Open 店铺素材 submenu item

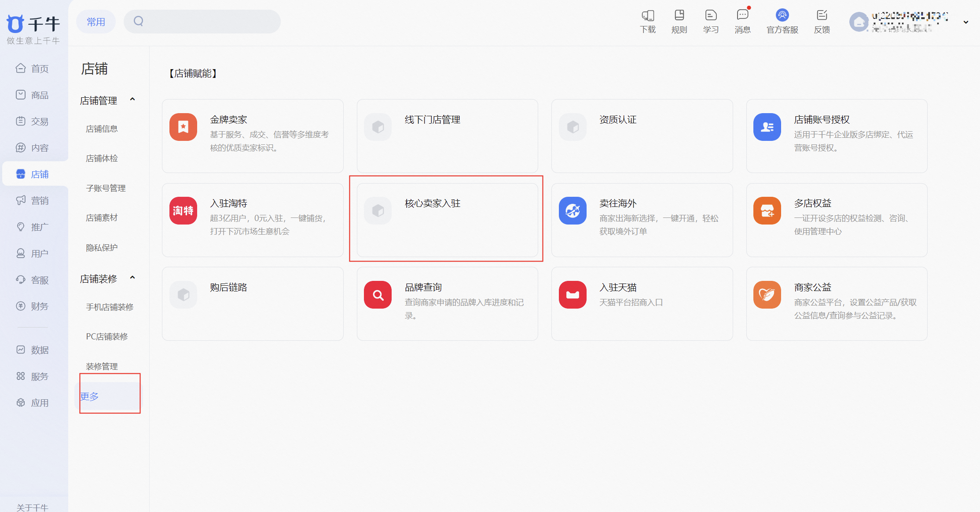click(x=102, y=218)
